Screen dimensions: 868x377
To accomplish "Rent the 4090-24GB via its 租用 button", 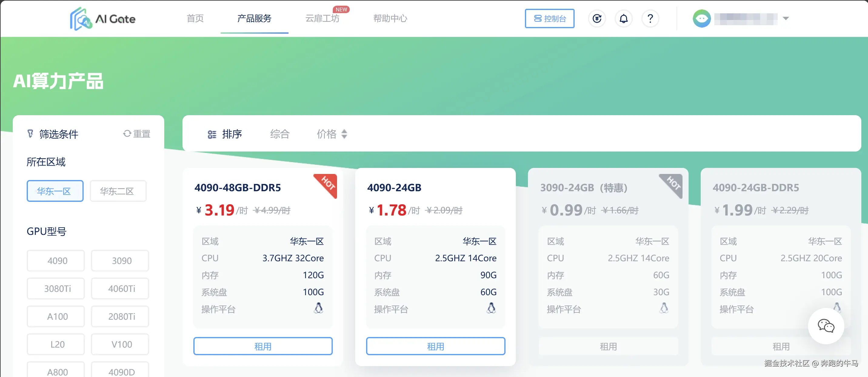I will pyautogui.click(x=435, y=346).
